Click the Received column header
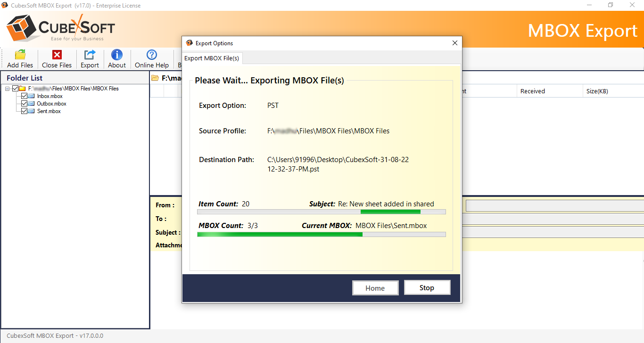Screen dimensions: 644x343 (x=532, y=91)
